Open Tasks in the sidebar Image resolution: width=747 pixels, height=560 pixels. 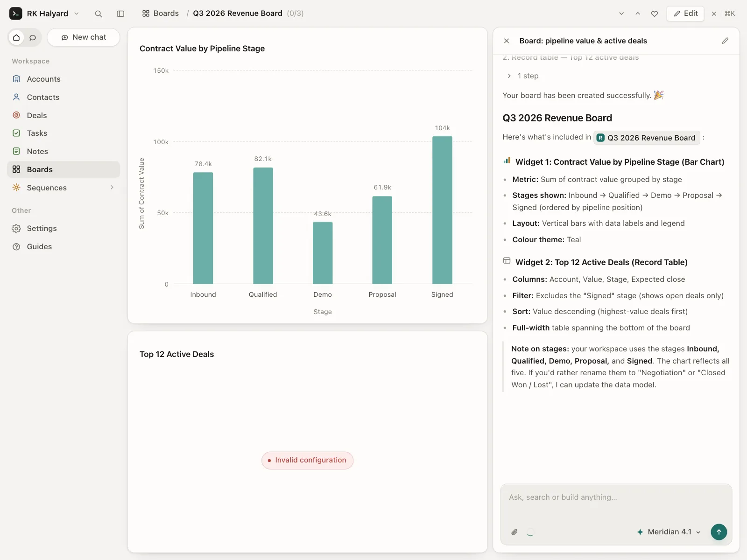[63, 133]
